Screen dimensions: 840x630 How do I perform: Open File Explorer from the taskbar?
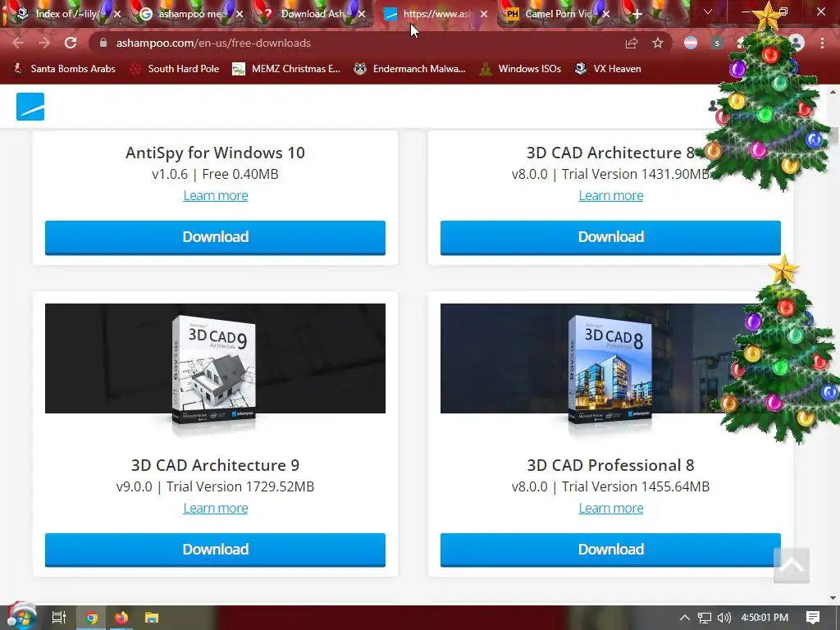(152, 618)
